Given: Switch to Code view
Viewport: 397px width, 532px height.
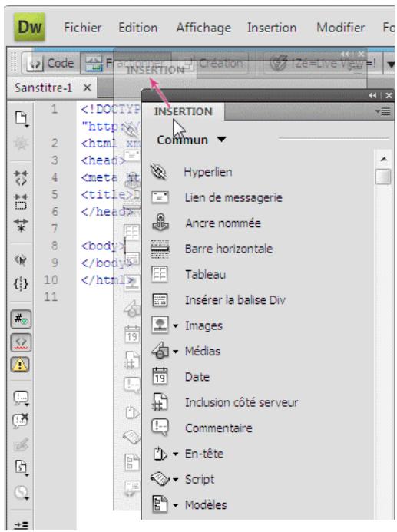Looking at the screenshot, I should point(51,63).
